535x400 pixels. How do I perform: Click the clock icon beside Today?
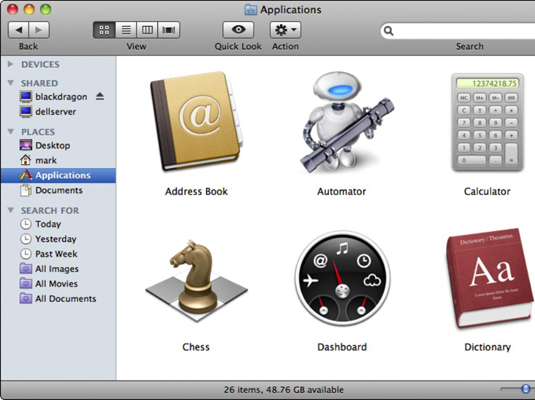pyautogui.click(x=26, y=224)
